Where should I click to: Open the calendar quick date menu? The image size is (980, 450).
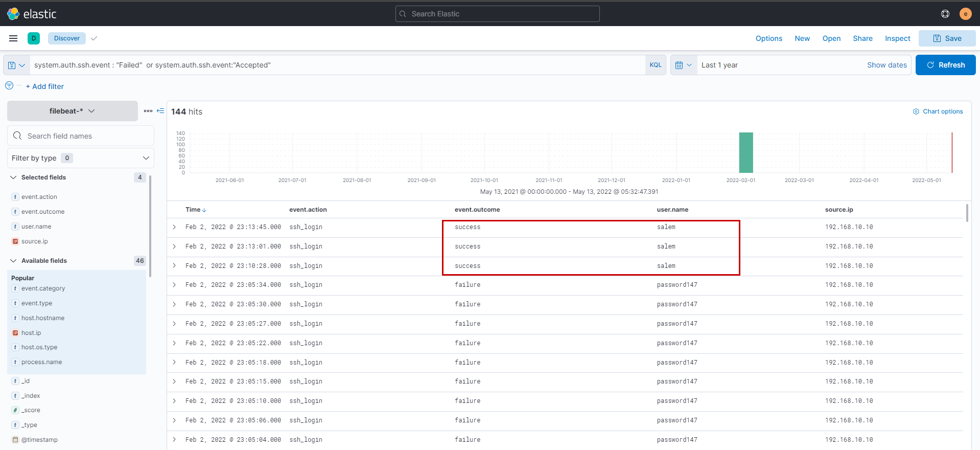(684, 65)
